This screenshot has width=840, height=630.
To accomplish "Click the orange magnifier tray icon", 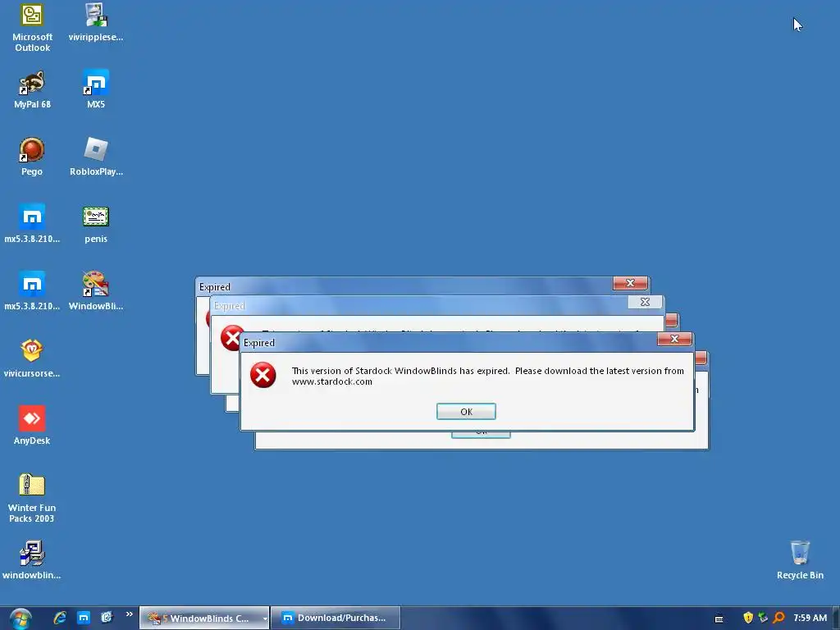I will 779,618.
